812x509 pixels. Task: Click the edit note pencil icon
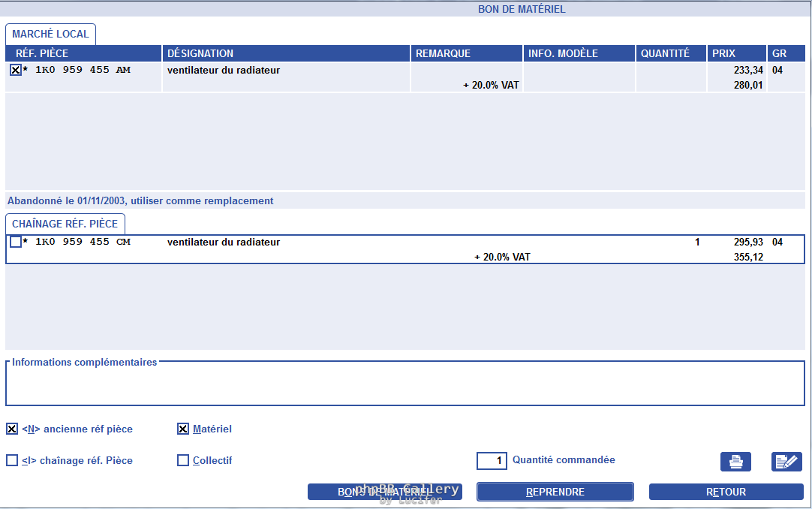point(786,462)
